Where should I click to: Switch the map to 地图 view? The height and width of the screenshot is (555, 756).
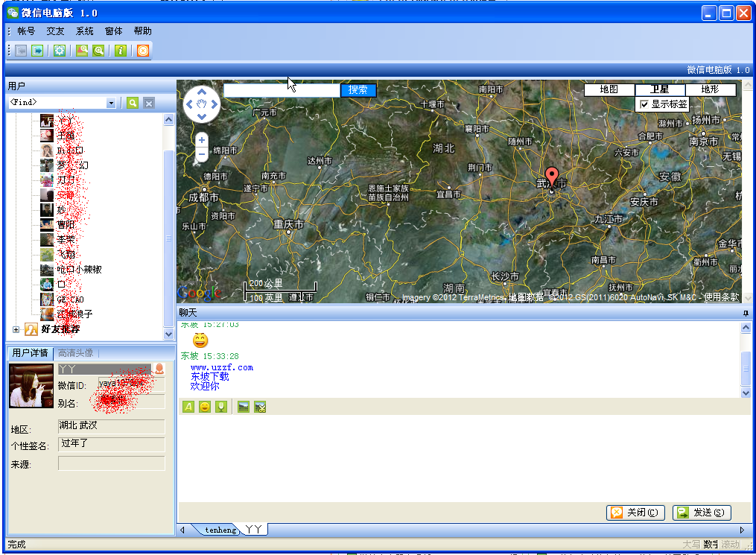pyautogui.click(x=609, y=89)
